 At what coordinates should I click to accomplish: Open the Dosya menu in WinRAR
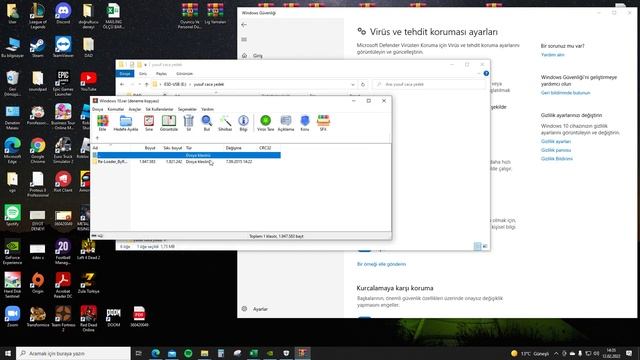click(x=98, y=109)
